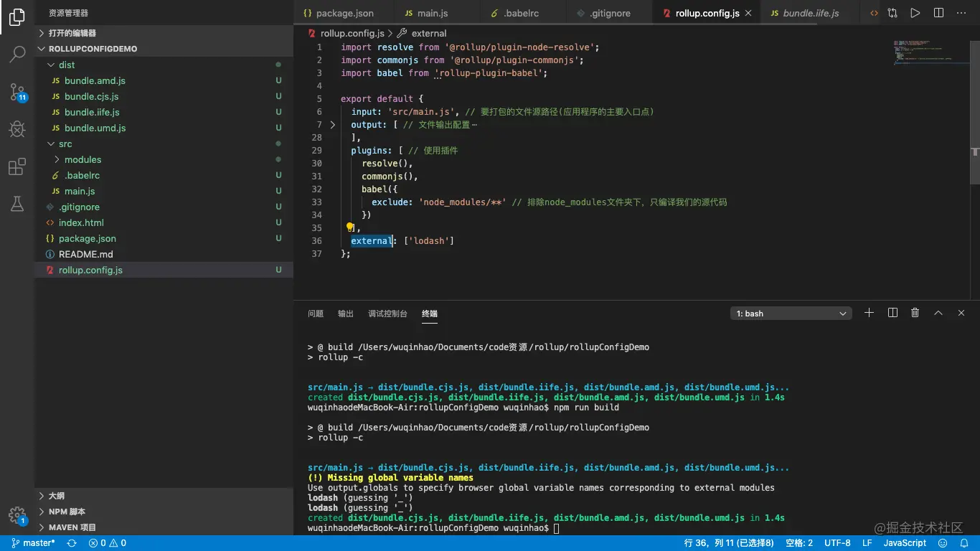Image resolution: width=980 pixels, height=551 pixels.
Task: Open README.md in the file tree
Action: click(x=164, y=254)
